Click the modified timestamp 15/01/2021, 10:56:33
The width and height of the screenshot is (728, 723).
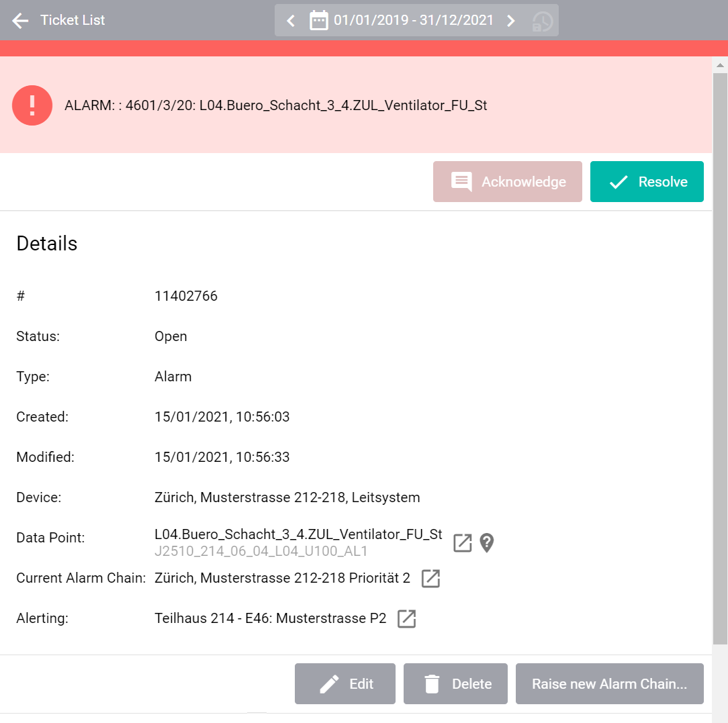click(222, 457)
